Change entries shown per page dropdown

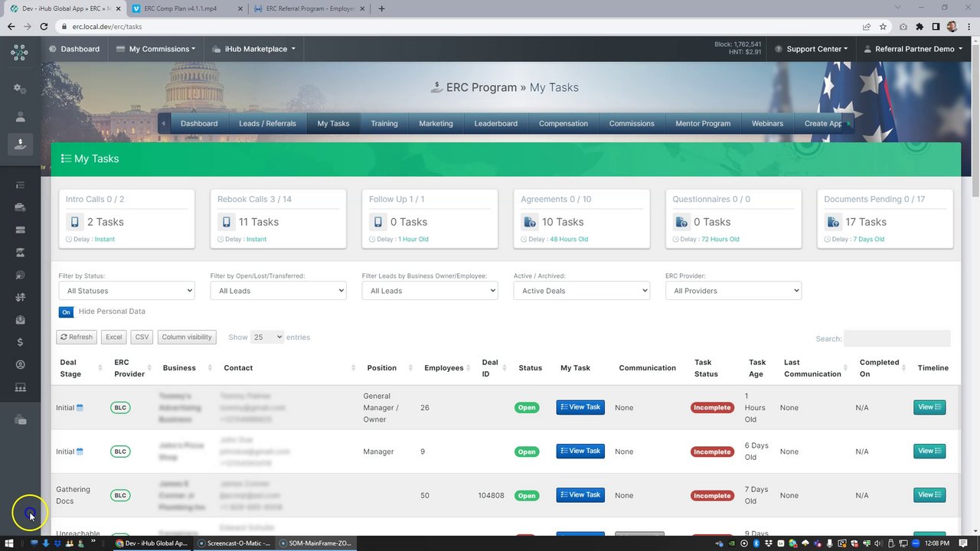[x=267, y=337]
